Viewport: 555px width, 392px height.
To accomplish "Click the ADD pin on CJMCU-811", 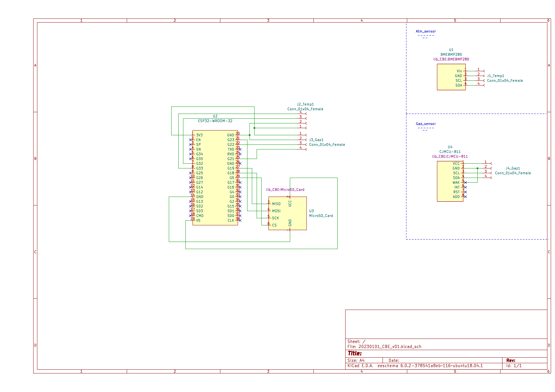I will point(456,197).
